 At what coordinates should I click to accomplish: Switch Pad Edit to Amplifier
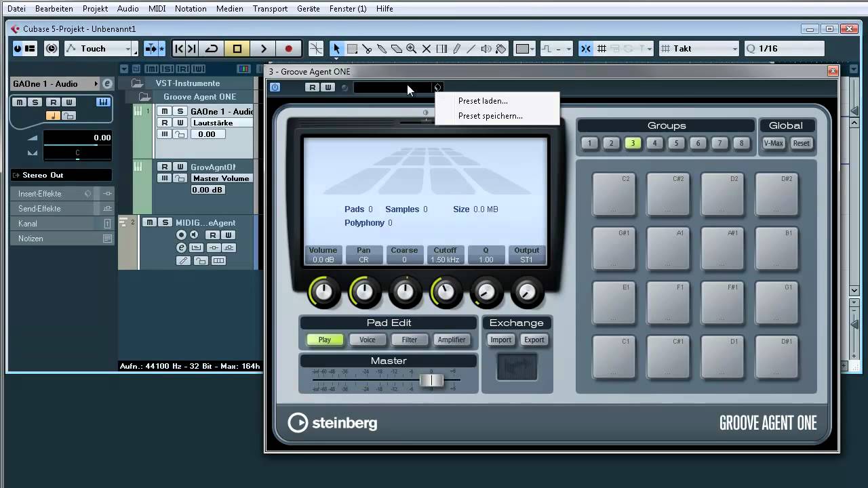tap(452, 340)
